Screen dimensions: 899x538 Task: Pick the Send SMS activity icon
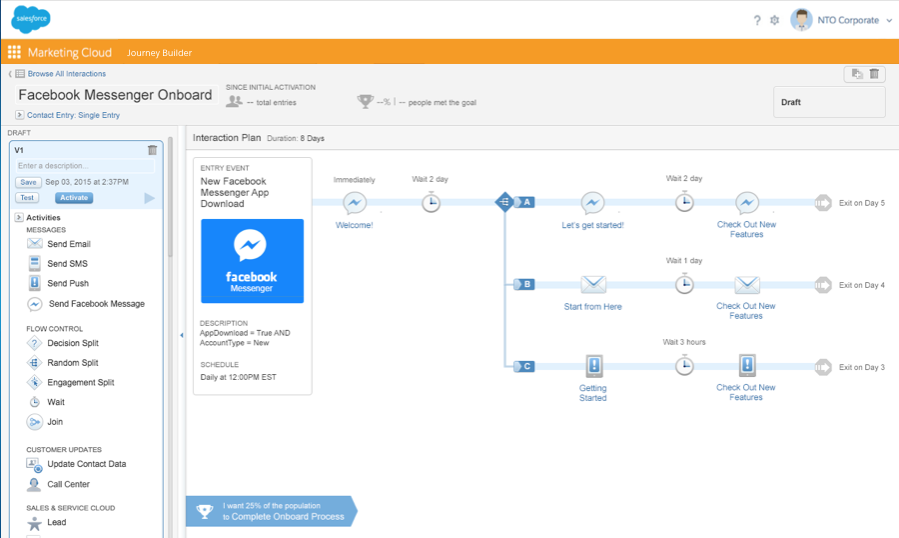coord(34,264)
